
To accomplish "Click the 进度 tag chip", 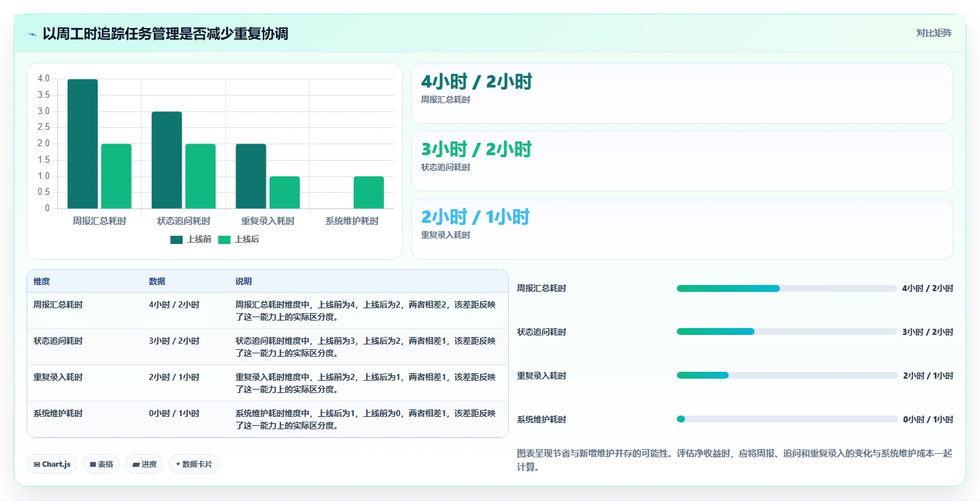I will 144,464.
